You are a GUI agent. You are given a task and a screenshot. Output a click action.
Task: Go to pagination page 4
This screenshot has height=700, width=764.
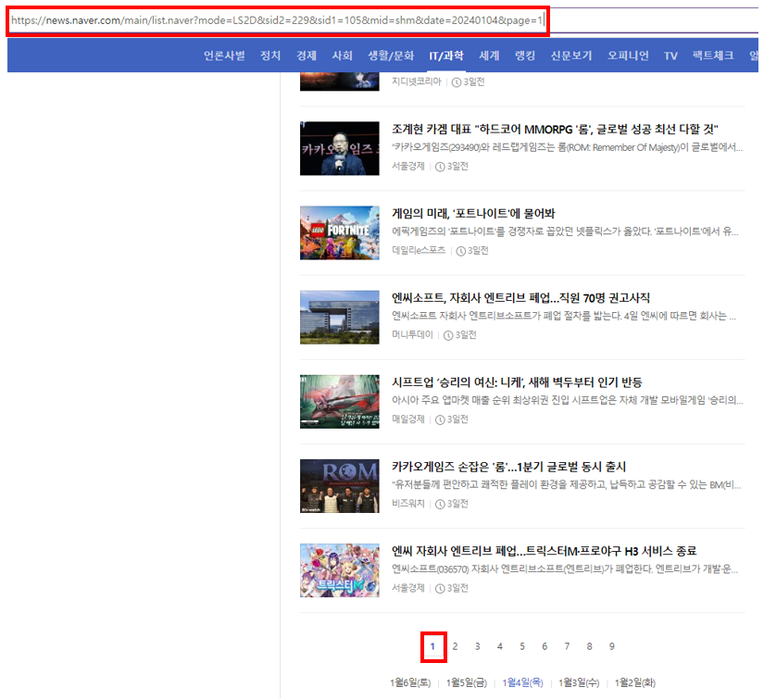coord(500,646)
